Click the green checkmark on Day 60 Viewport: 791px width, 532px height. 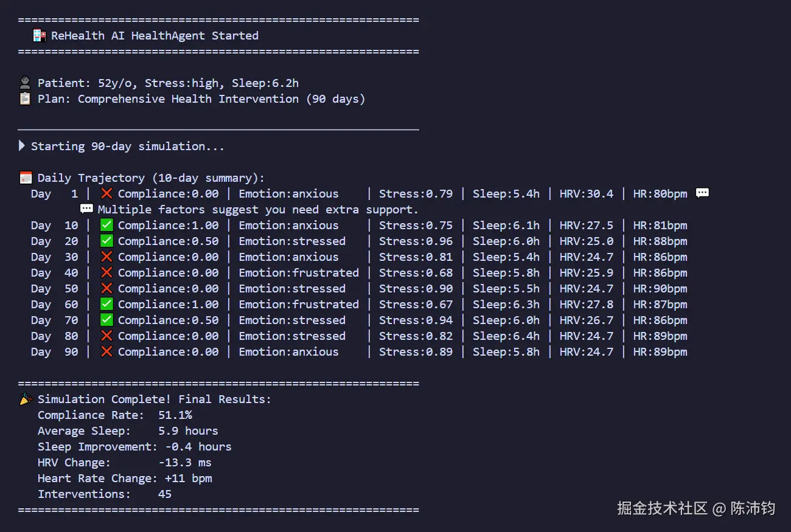pyautogui.click(x=106, y=304)
